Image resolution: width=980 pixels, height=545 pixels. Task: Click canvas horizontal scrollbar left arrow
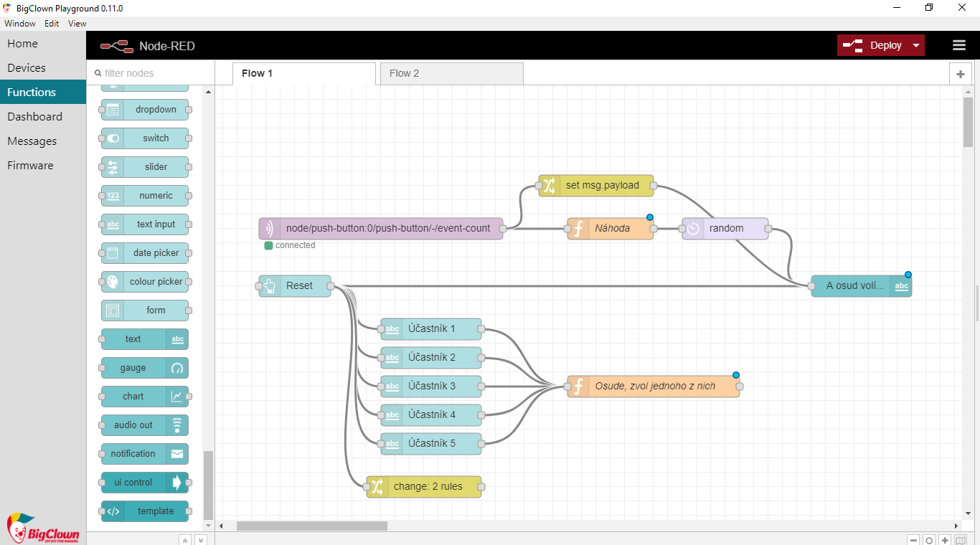[221, 526]
